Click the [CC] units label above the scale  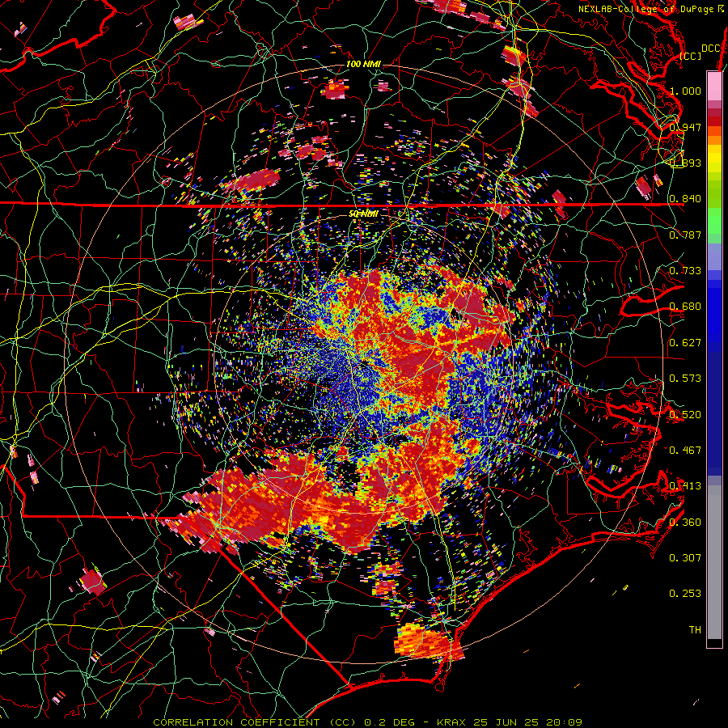[691, 56]
